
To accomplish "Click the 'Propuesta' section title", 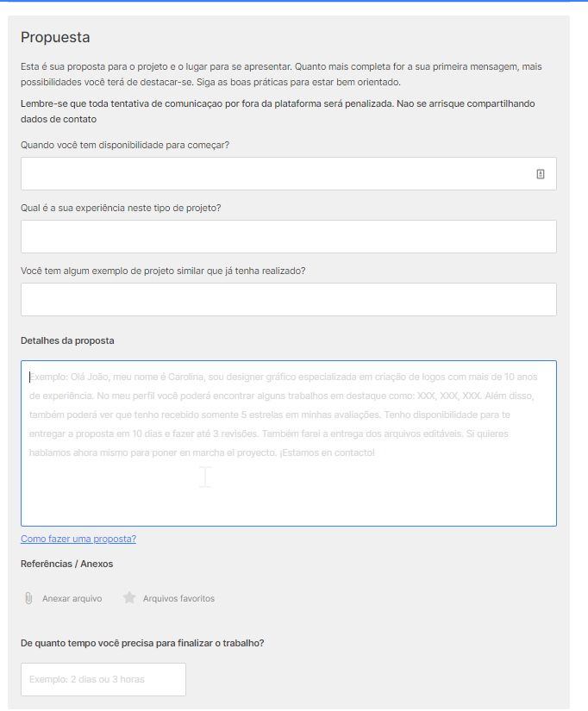I will [55, 37].
